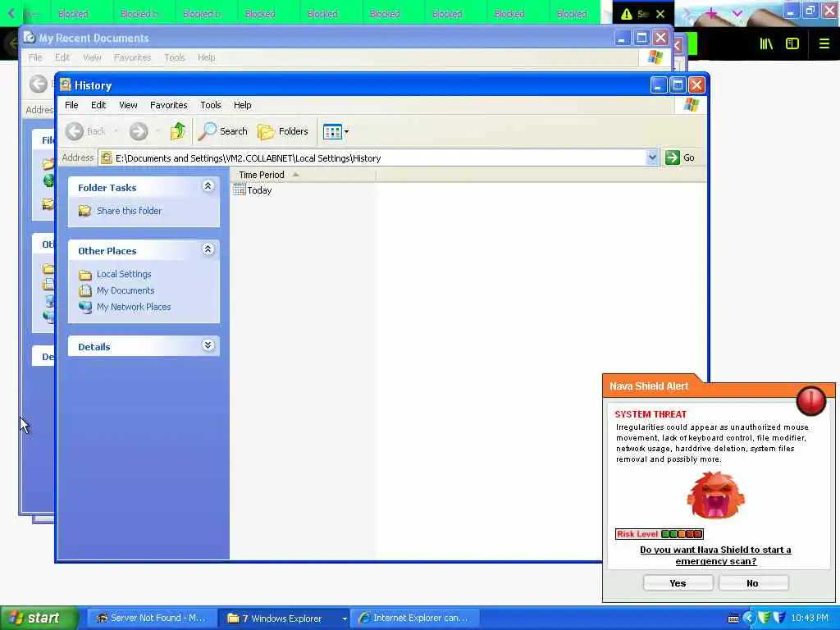Click the Share this folder icon
This screenshot has height=630, width=840.
coord(84,211)
